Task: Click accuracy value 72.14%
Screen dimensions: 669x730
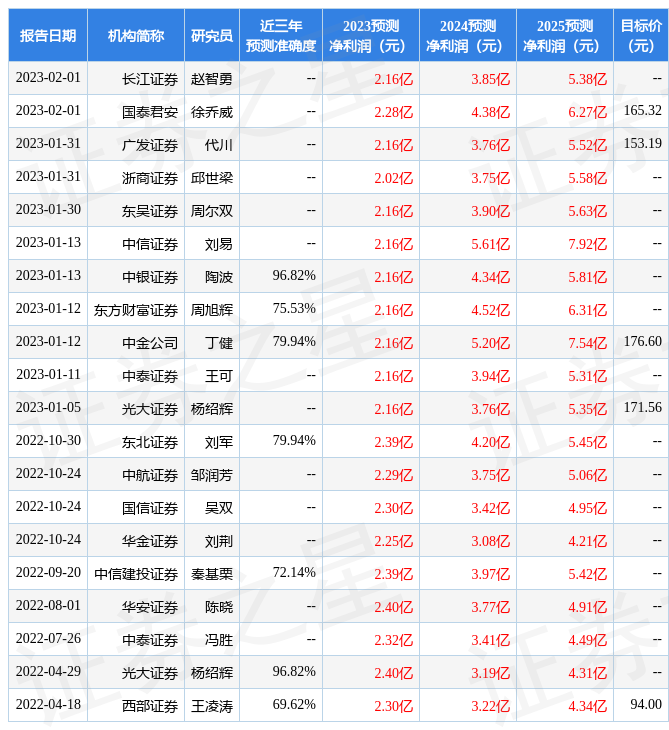Action: [x=294, y=573]
